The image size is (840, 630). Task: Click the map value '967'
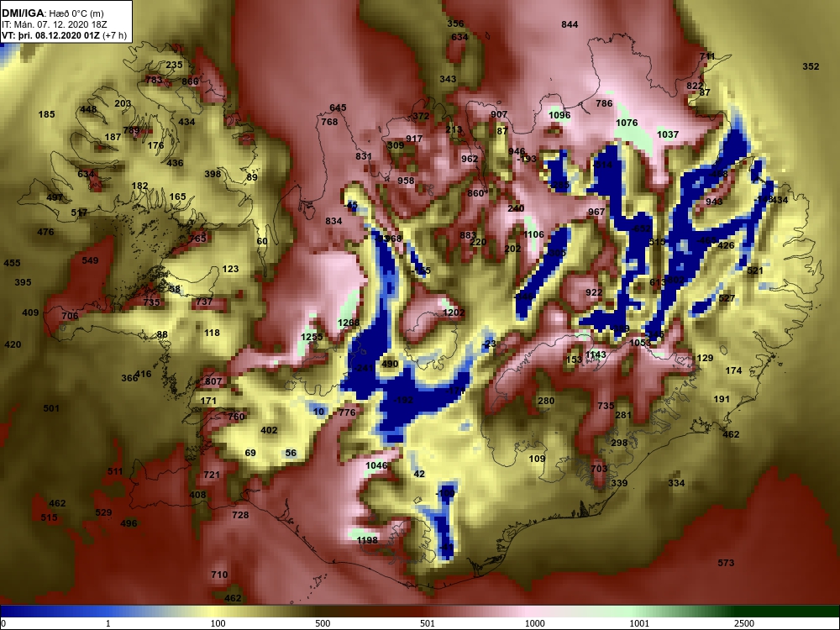coord(596,212)
